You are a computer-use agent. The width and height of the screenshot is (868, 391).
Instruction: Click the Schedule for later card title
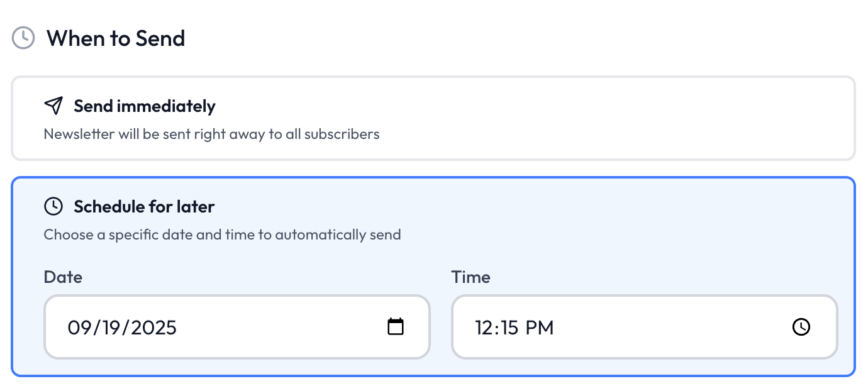point(144,206)
